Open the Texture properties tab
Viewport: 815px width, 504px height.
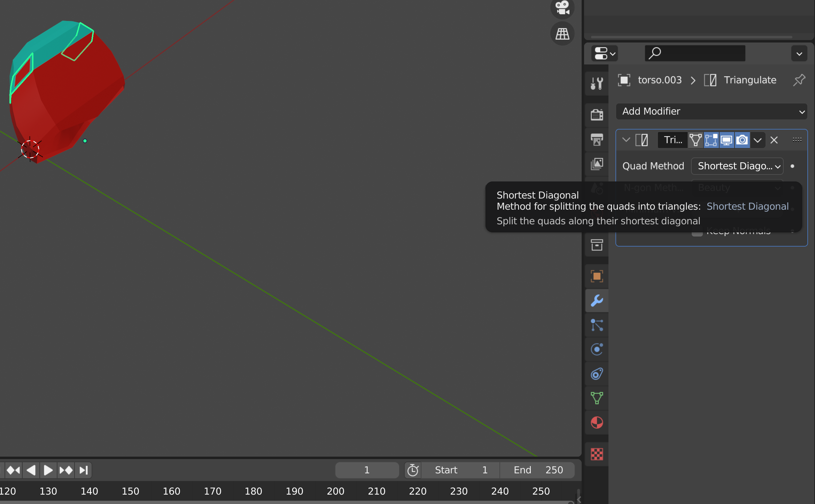597,454
